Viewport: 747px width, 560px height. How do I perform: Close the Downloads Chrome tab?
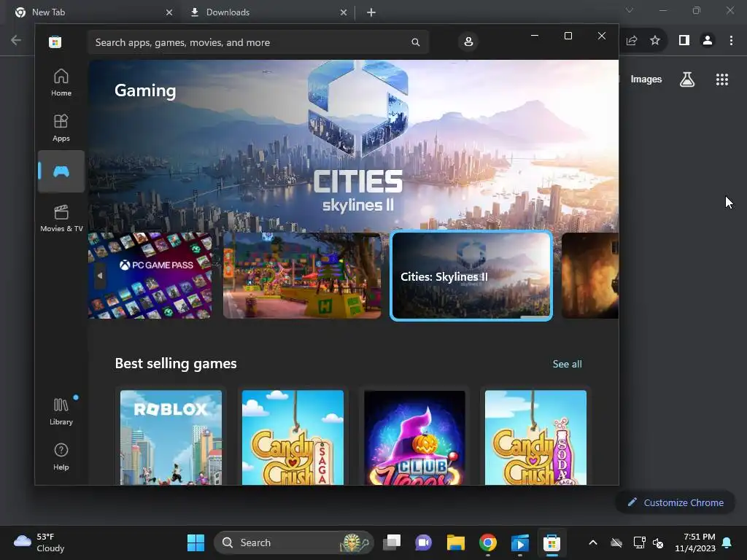(x=344, y=12)
